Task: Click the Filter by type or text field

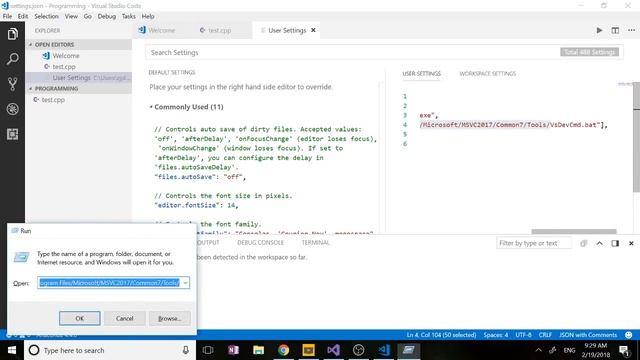Action: [534, 243]
